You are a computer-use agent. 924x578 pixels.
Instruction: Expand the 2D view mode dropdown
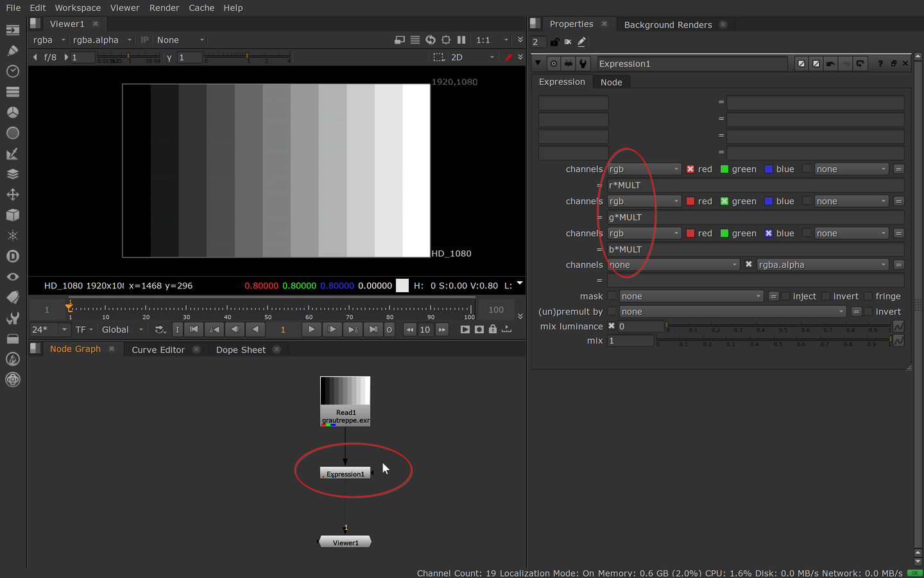(x=473, y=57)
